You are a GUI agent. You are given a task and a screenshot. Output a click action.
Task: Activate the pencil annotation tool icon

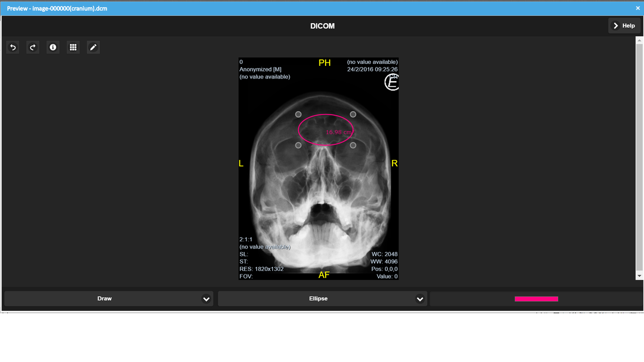93,47
